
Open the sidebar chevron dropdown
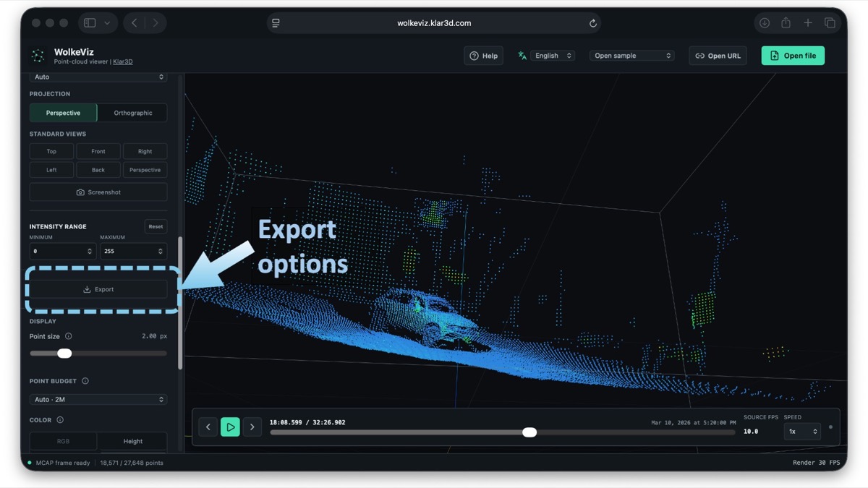(x=107, y=23)
